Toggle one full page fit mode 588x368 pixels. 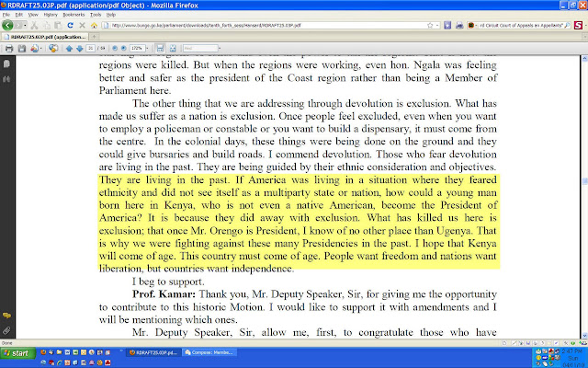(x=173, y=49)
